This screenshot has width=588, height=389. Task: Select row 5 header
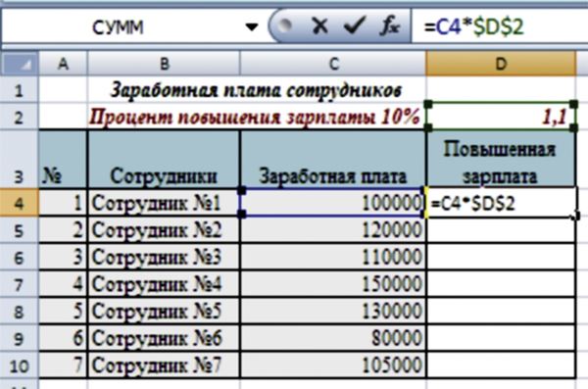(20, 230)
